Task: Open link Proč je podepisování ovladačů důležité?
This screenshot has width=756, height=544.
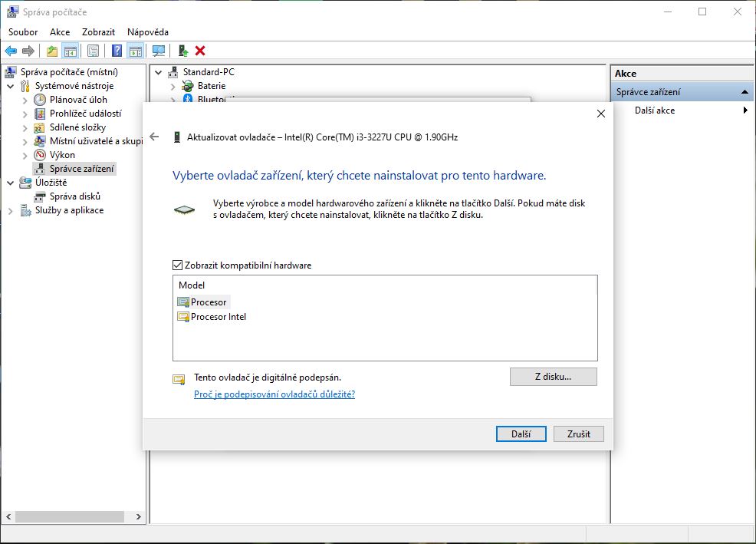Action: tap(274, 394)
